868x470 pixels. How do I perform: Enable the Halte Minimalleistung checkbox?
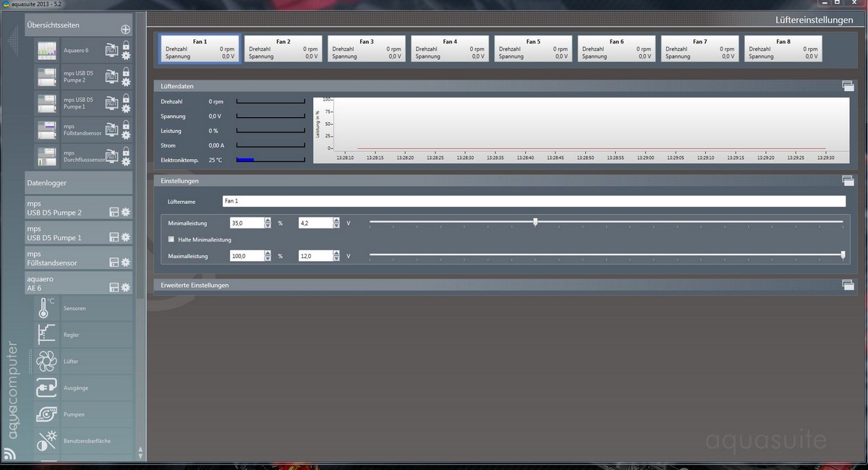coord(171,239)
